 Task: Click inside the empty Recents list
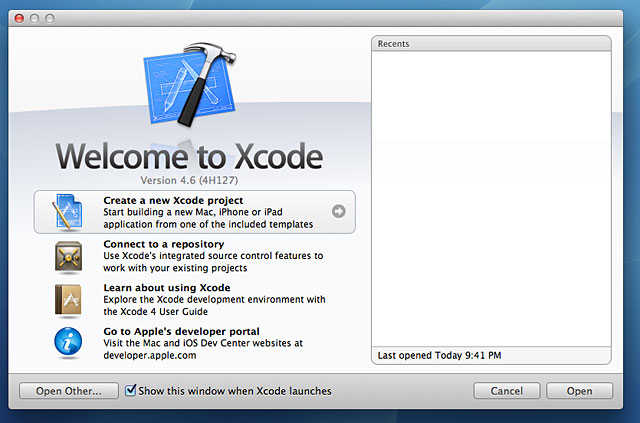pos(491,199)
